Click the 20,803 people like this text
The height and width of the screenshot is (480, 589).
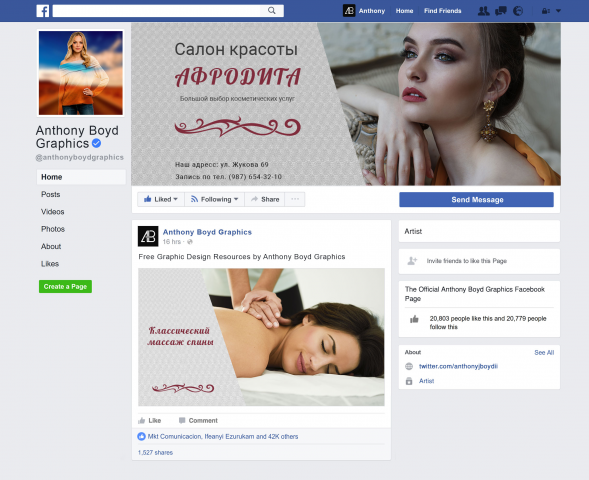pos(488,323)
